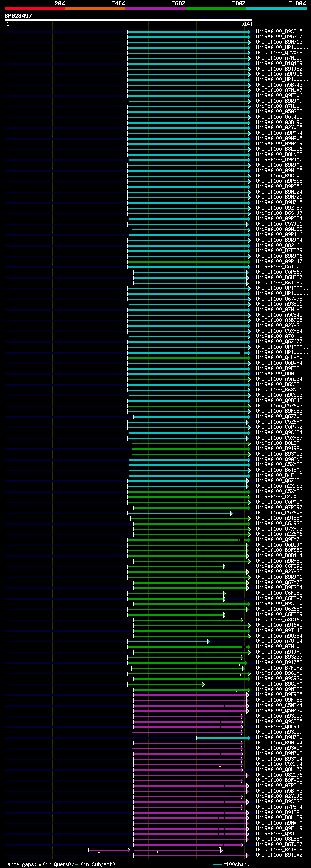Select the UniRef100_C5Z6X8 label
Screen dimensions: 311x868
(x=279, y=513)
